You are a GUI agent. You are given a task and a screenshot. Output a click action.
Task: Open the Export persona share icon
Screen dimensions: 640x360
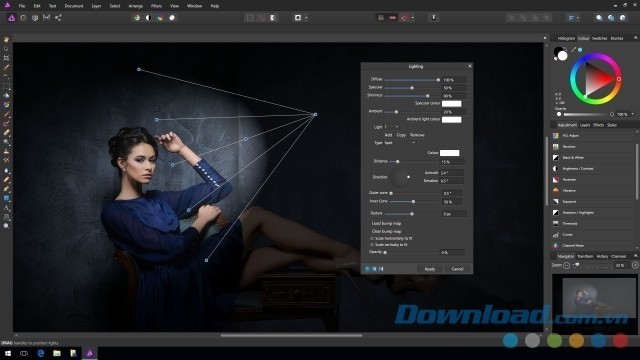click(x=58, y=18)
